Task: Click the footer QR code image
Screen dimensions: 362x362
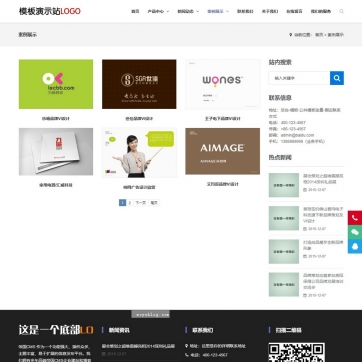Action: click(297, 352)
